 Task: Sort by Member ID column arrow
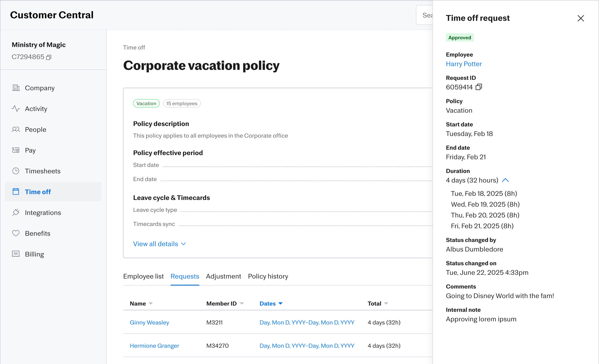(242, 304)
